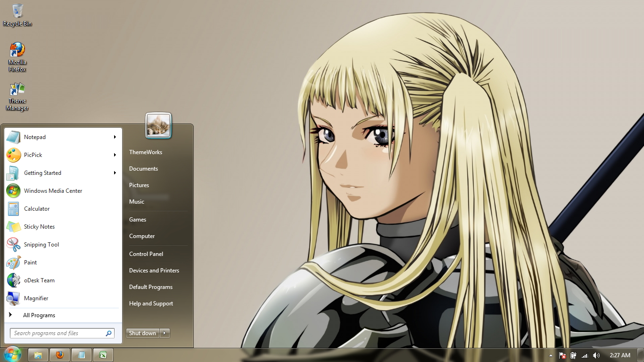
Task: Launch Paint from the Start menu
Action: (30, 262)
